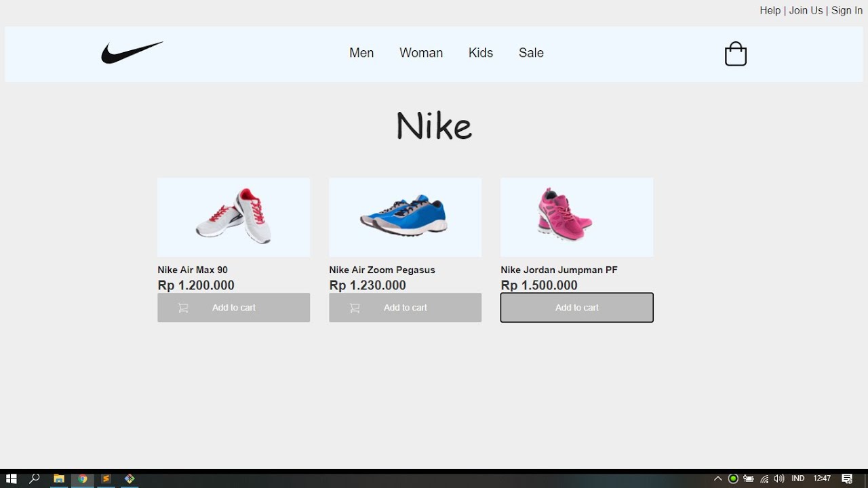
Task: Open the Woman navigation menu
Action: click(421, 53)
